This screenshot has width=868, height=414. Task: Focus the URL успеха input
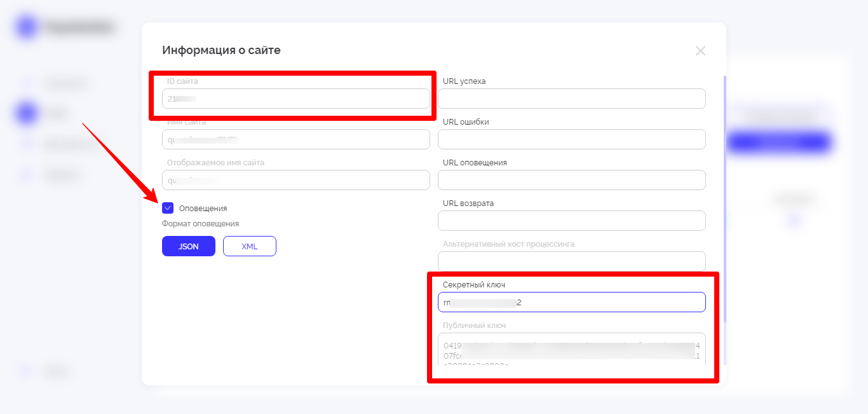571,99
